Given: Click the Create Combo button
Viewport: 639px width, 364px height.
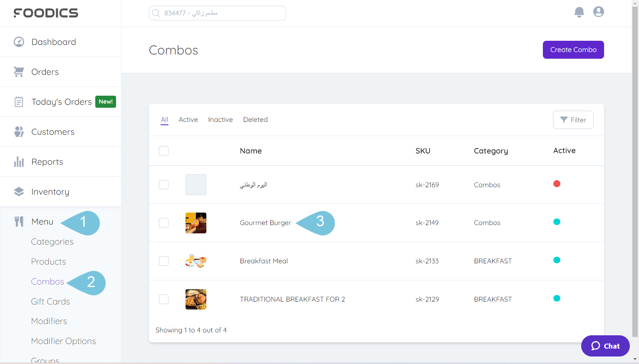Looking at the screenshot, I should pyautogui.click(x=573, y=50).
